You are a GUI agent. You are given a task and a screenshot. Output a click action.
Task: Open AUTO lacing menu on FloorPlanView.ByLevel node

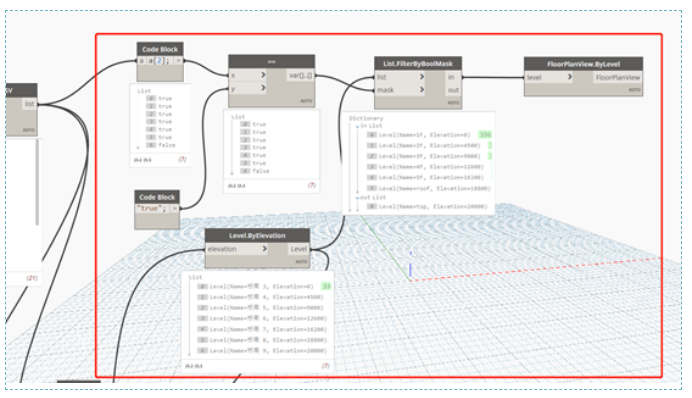point(634,90)
